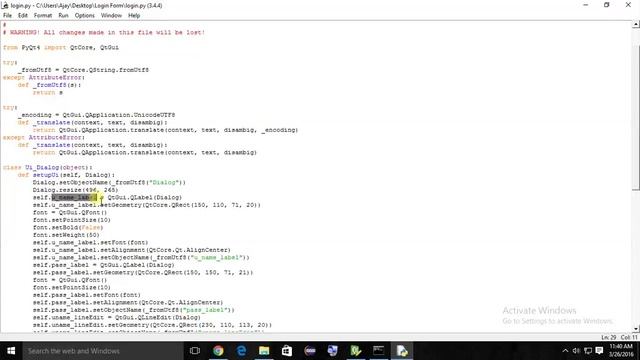Click the 'class Ui_Dialog(object):' line

tap(48, 167)
